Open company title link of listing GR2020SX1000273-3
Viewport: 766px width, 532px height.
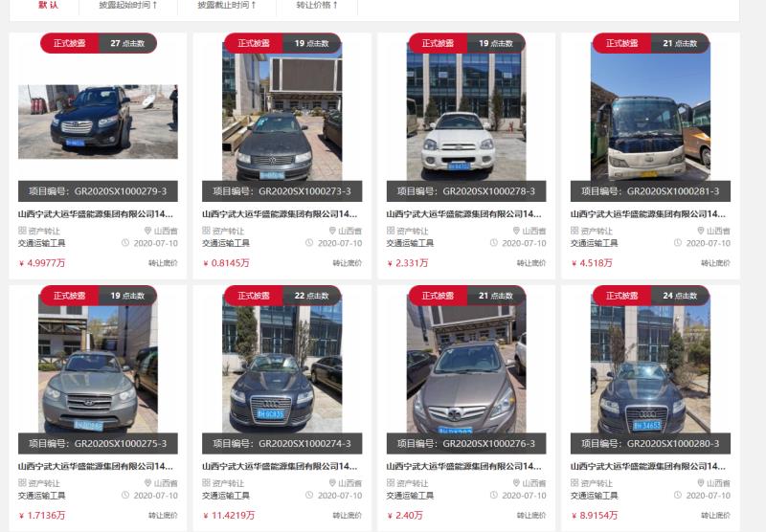(280, 213)
